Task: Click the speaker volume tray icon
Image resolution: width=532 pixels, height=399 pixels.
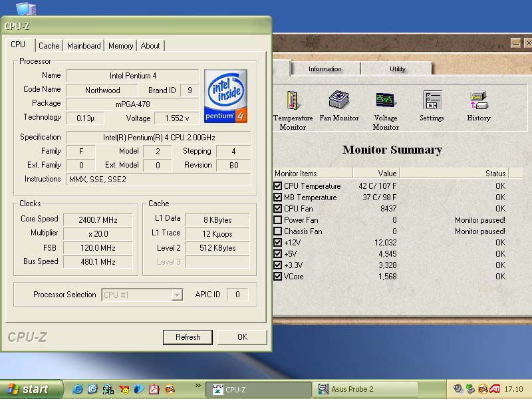Action: coord(458,389)
